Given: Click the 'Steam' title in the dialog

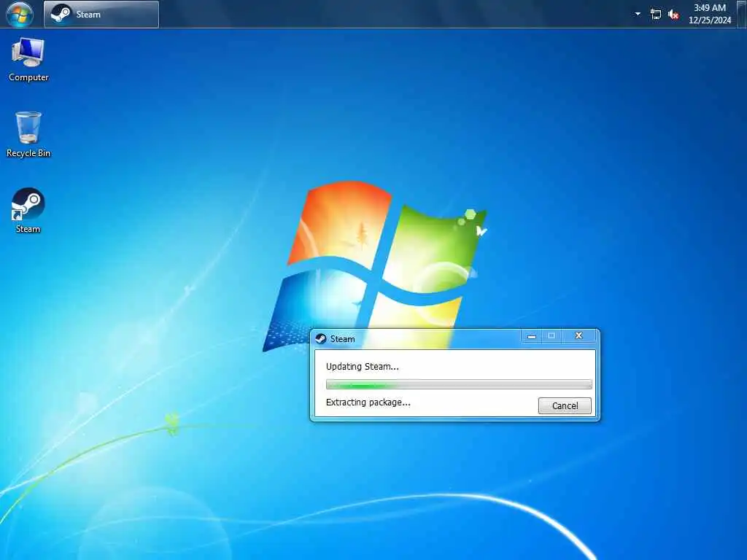Looking at the screenshot, I should point(343,338).
